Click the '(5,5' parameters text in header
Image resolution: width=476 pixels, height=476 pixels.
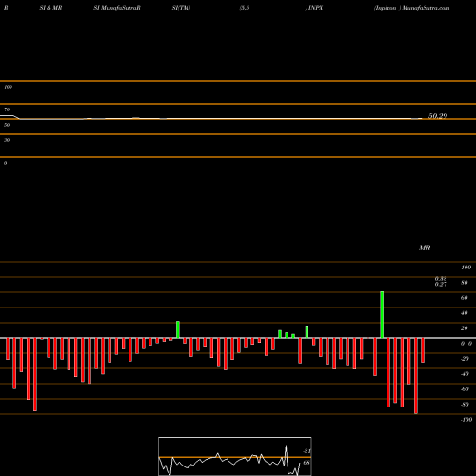point(245,8)
